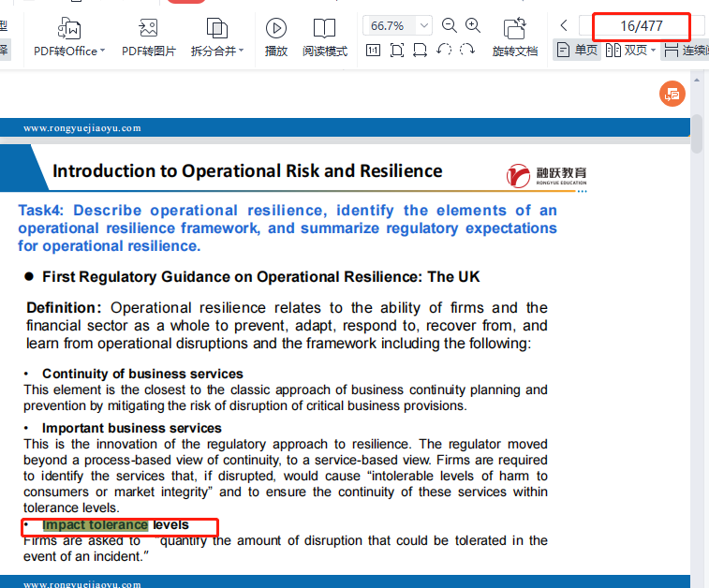Click the vertical scrollbar thumb
The image size is (709, 588).
tap(697, 136)
